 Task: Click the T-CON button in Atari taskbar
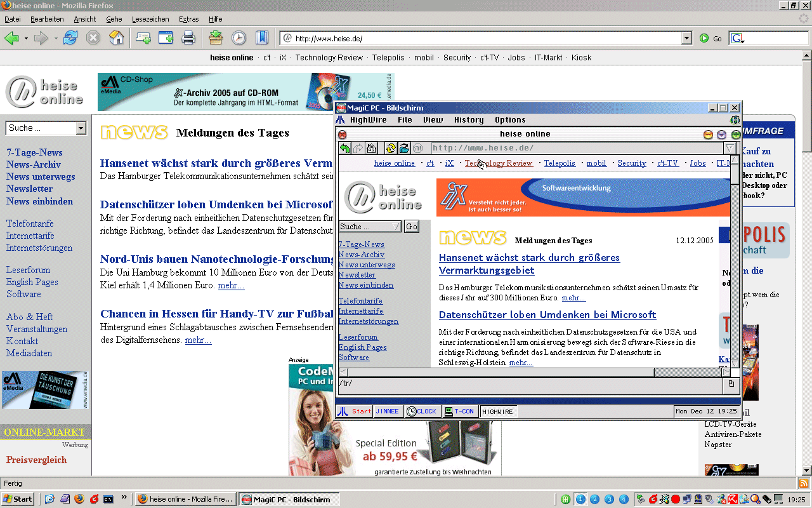(460, 411)
